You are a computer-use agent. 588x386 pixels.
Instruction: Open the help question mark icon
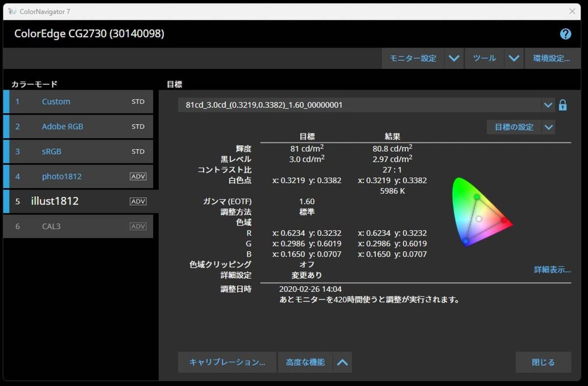click(565, 34)
